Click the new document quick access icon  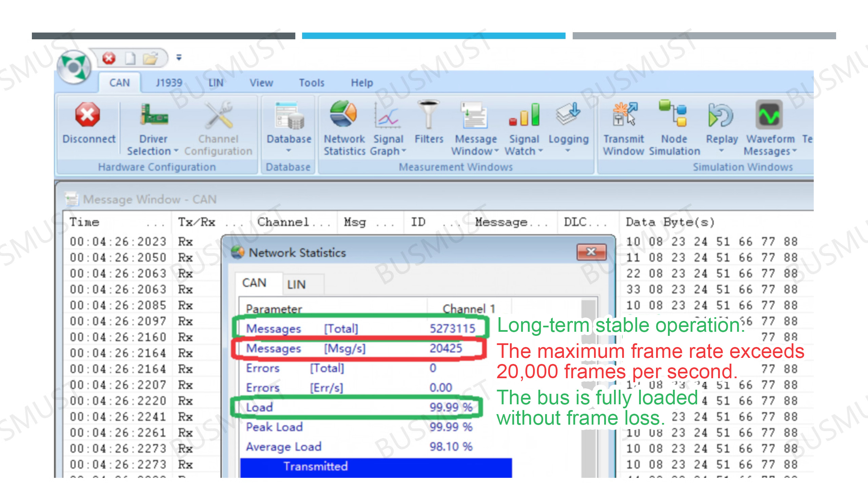130,58
